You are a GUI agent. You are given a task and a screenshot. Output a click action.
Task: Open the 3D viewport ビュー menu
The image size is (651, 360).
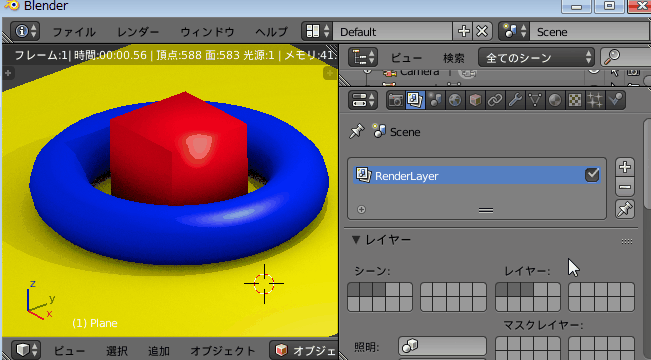tap(69, 350)
